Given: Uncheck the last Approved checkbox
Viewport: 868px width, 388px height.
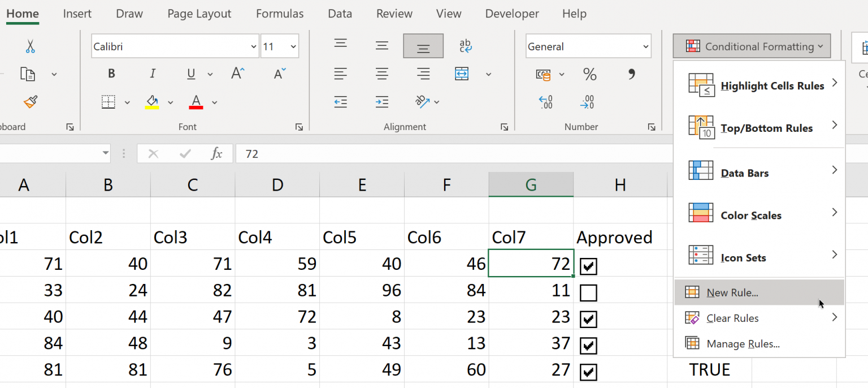Looking at the screenshot, I should [x=588, y=372].
